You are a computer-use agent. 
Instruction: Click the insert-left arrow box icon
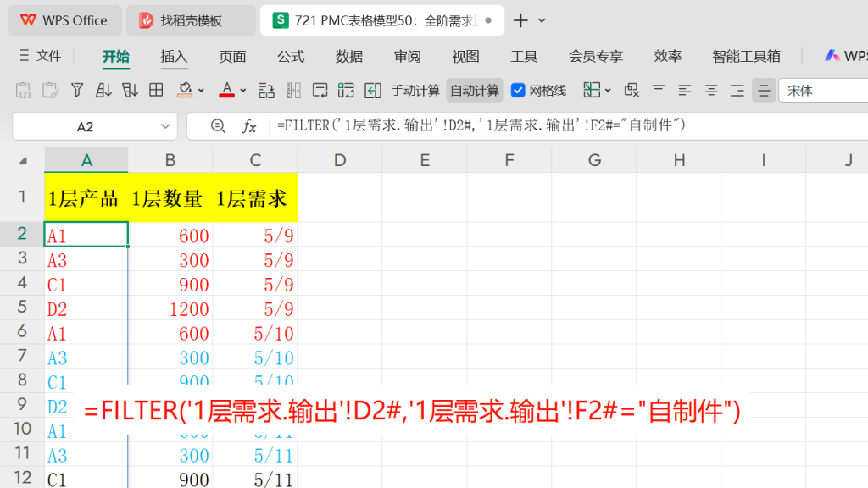coord(373,90)
